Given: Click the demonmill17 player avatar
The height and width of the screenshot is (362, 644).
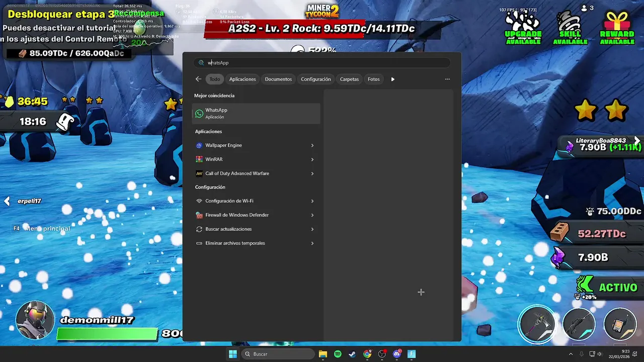Looking at the screenshot, I should pos(35,320).
